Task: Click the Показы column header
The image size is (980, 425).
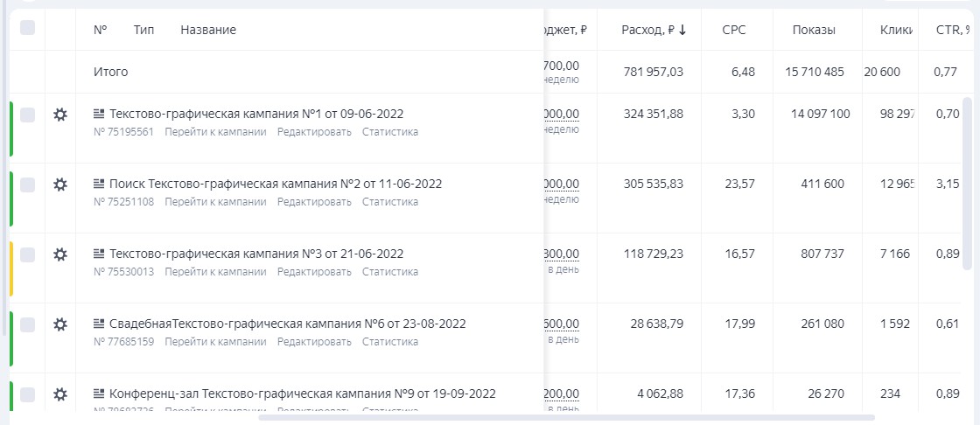Action: (814, 30)
